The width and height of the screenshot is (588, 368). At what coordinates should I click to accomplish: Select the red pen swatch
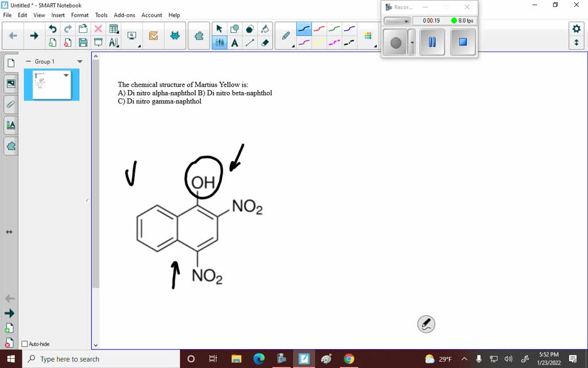(319, 28)
